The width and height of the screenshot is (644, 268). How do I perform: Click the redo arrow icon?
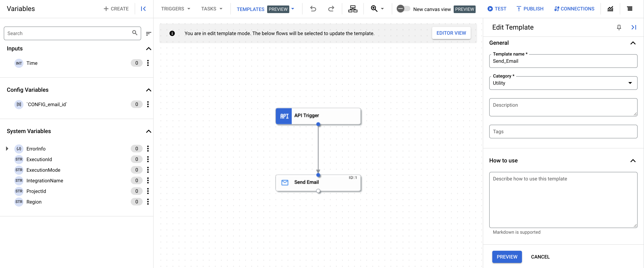331,9
